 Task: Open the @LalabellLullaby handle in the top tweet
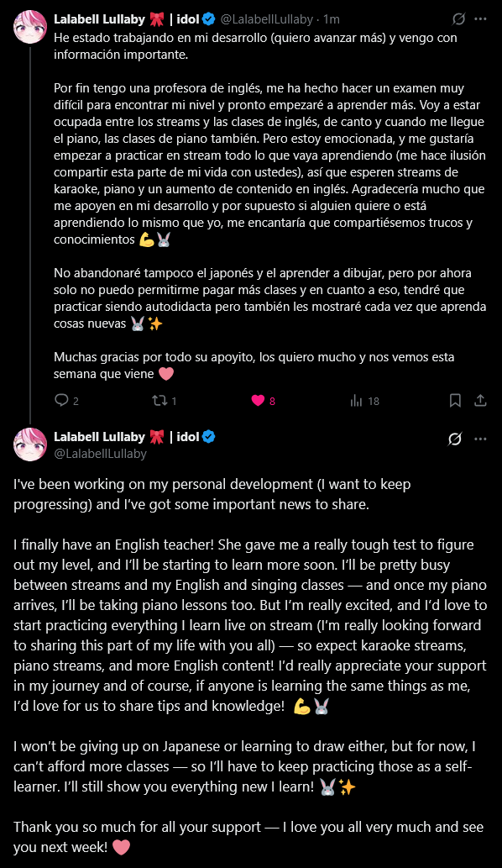[266, 19]
